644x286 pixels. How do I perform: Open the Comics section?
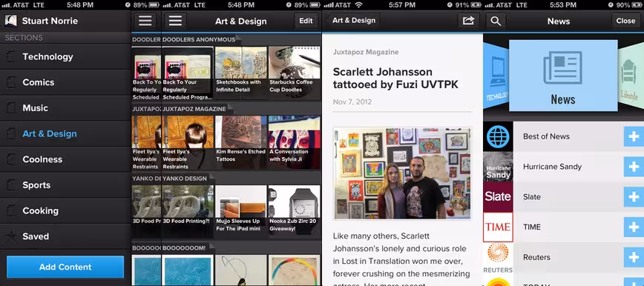click(65, 82)
